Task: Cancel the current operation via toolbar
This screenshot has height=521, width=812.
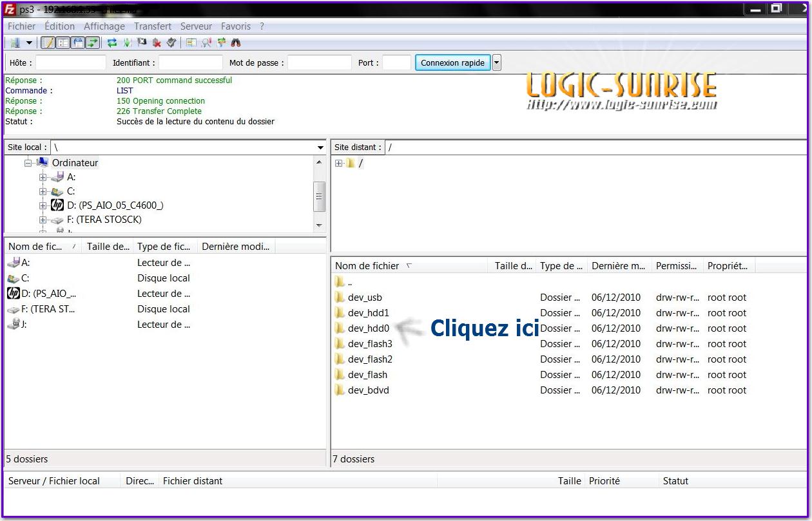Action: click(x=142, y=43)
